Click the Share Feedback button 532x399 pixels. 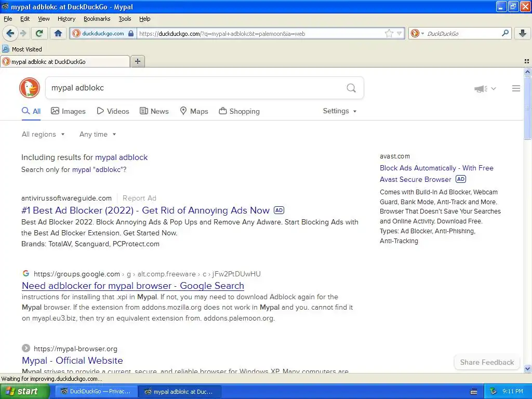(487, 362)
